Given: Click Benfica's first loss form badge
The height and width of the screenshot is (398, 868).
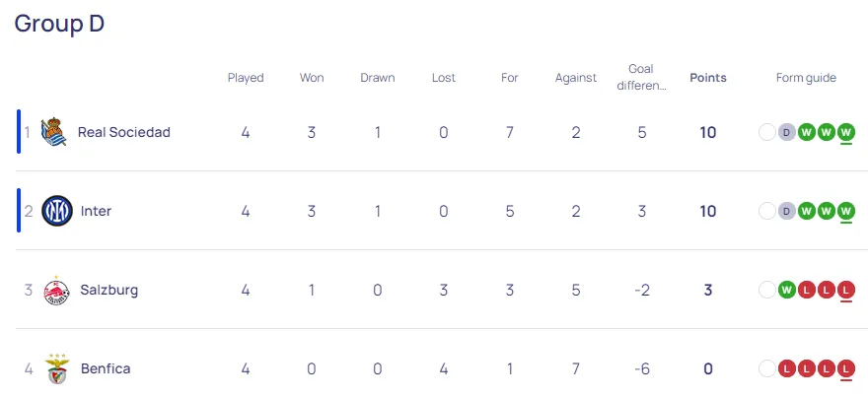Looking at the screenshot, I should pyautogui.click(x=787, y=368).
